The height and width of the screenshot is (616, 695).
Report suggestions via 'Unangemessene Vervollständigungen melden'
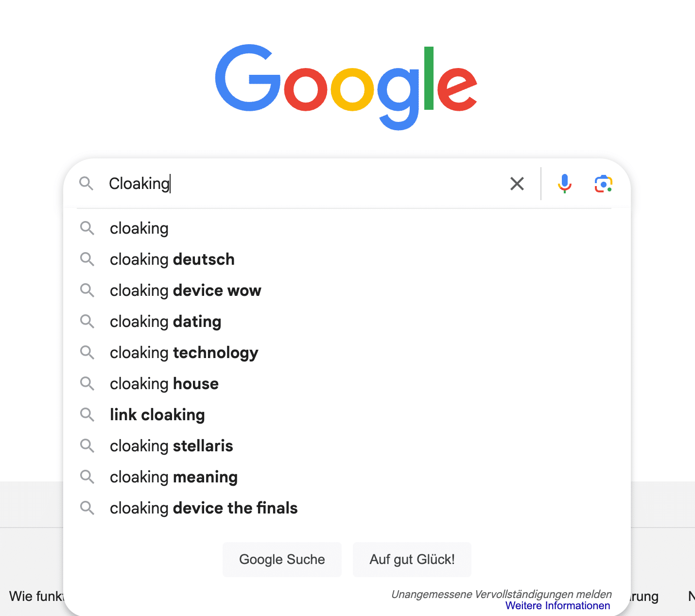coord(502,594)
